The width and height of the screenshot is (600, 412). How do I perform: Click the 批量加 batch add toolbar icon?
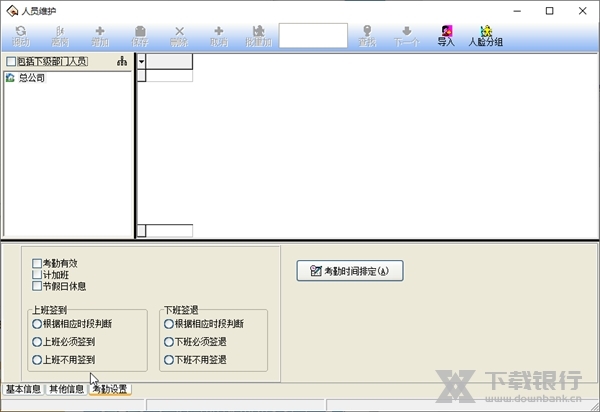[259, 36]
